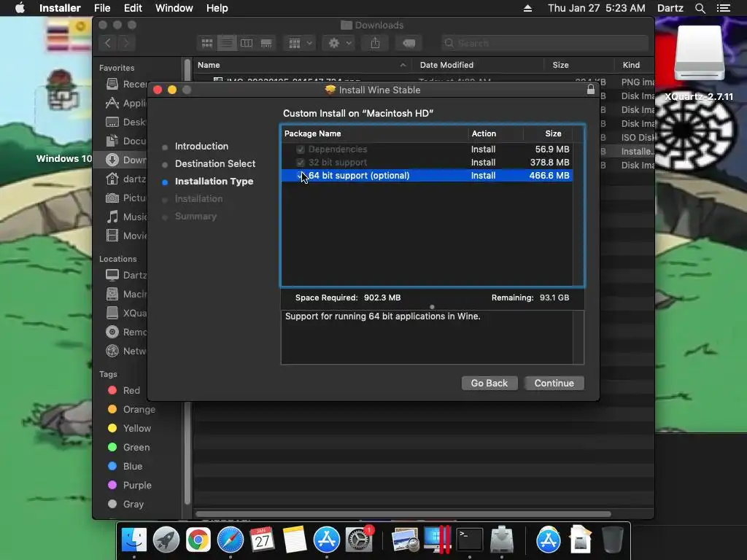Screen dimensions: 747x560
Task: Click the 466.6 MB size cell
Action: coord(549,175)
